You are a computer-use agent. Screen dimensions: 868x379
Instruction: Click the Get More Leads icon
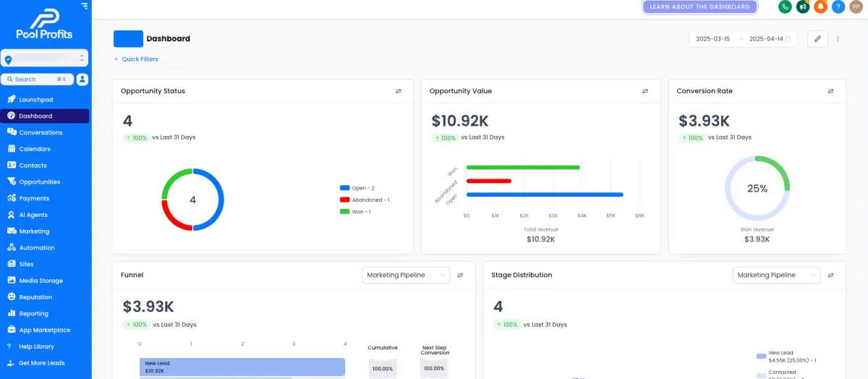(10, 363)
